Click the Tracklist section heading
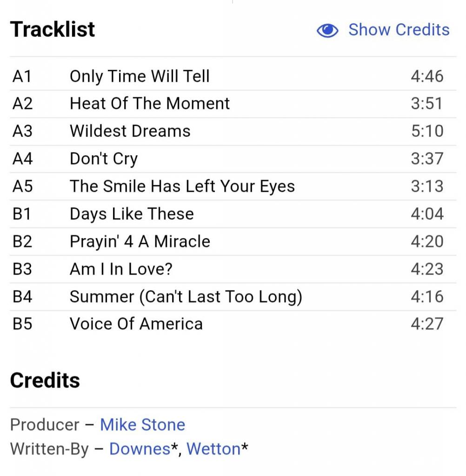Screen dimensions: 466x476 [52, 29]
